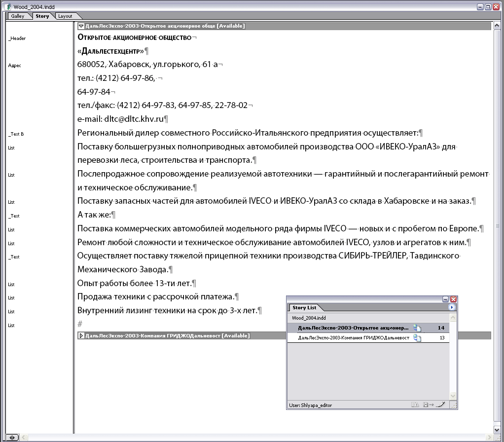
Task: Expand the Компания ГРИДЖОДальневост story bar
Action: [81, 335]
